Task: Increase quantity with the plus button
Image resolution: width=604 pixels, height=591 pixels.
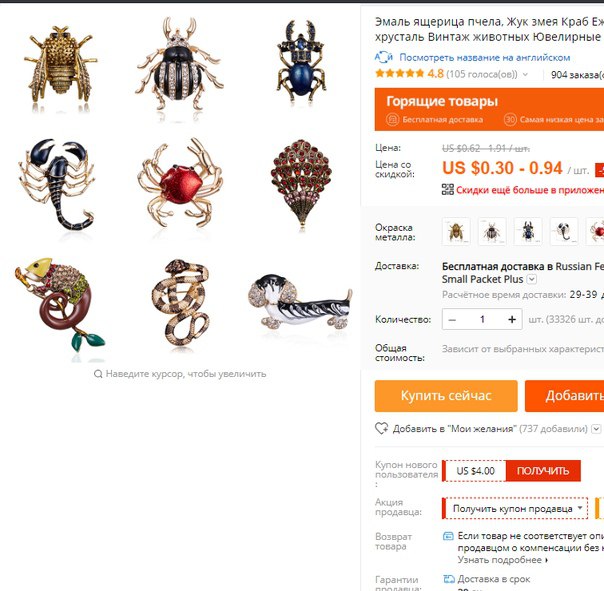Action: click(512, 319)
